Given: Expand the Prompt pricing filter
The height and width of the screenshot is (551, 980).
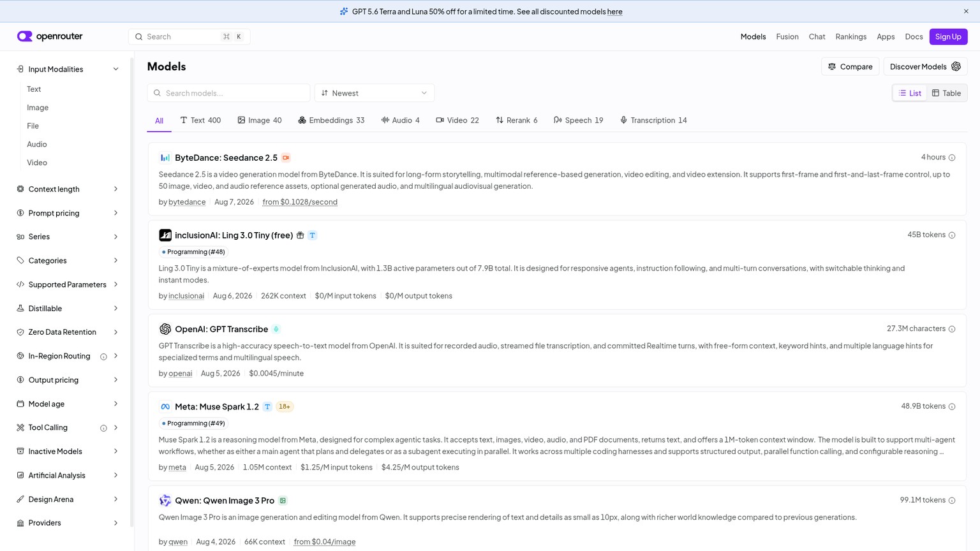Looking at the screenshot, I should 68,213.
